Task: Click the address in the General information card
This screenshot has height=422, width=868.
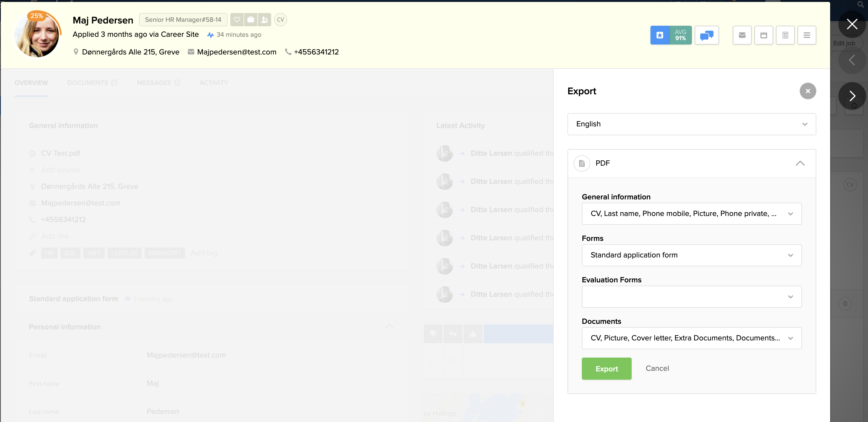Action: (90, 186)
